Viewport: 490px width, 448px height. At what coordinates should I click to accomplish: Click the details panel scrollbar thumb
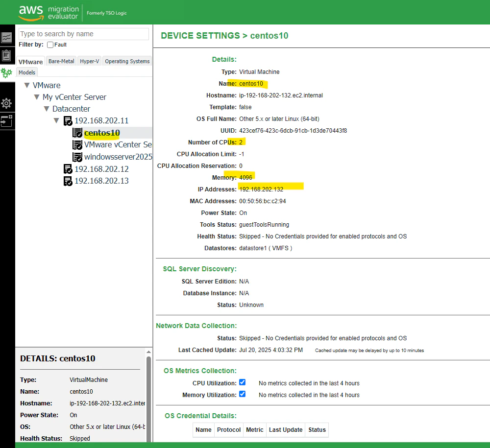click(x=149, y=400)
